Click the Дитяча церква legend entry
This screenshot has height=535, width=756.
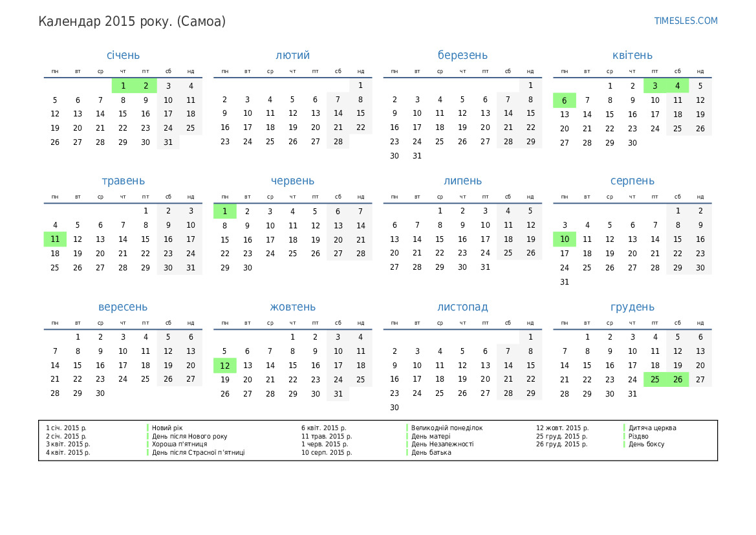652,428
